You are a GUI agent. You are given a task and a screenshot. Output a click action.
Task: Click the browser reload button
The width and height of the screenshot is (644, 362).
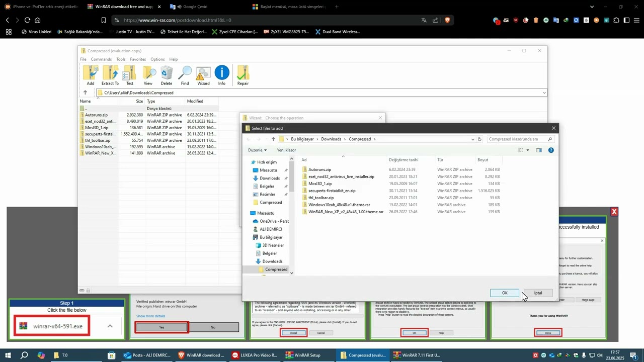click(27, 20)
